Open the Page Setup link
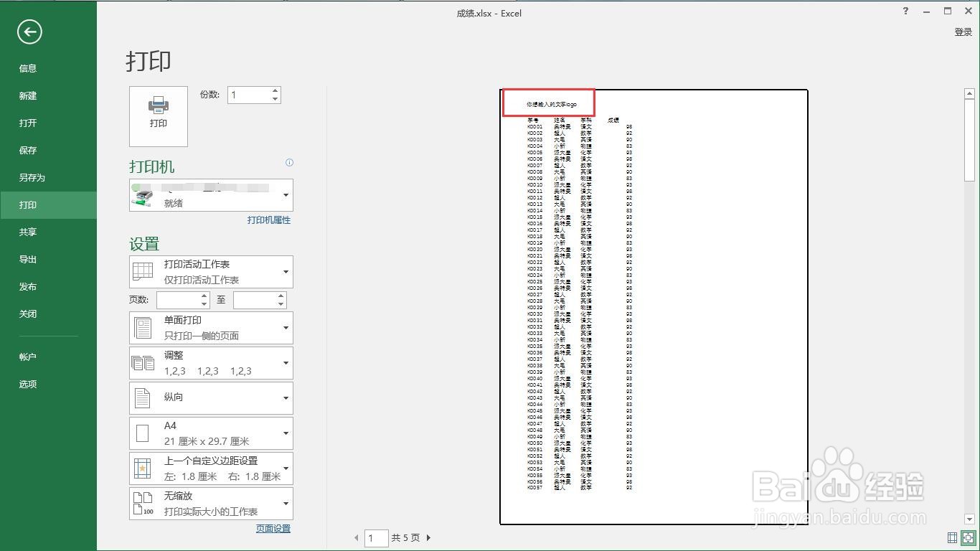980x551 pixels. click(x=273, y=529)
